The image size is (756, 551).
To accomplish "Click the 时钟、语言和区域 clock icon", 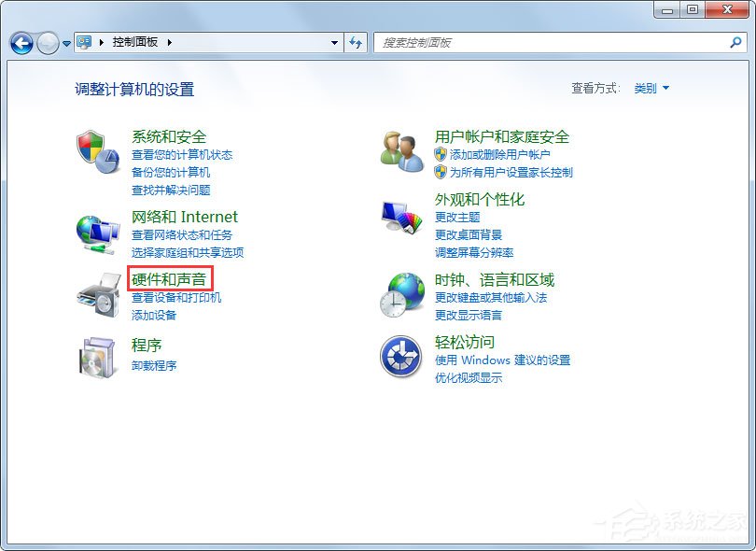I will tap(401, 296).
